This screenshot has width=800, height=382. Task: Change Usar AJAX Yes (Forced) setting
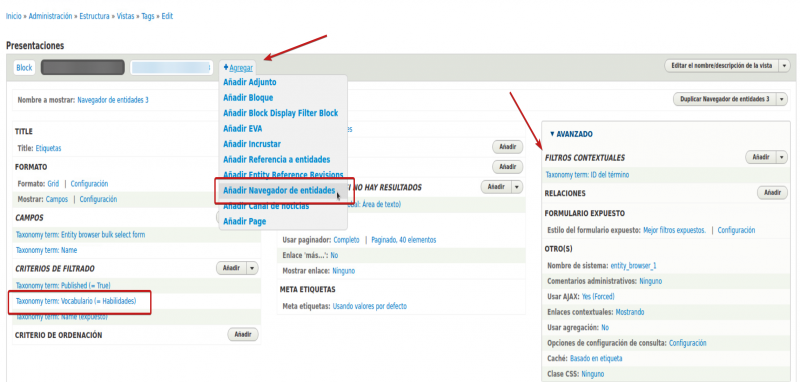(598, 296)
